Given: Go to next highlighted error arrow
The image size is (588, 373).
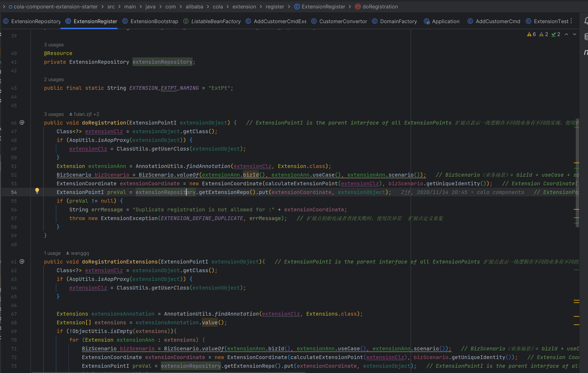Looking at the screenshot, I should coord(575,34).
